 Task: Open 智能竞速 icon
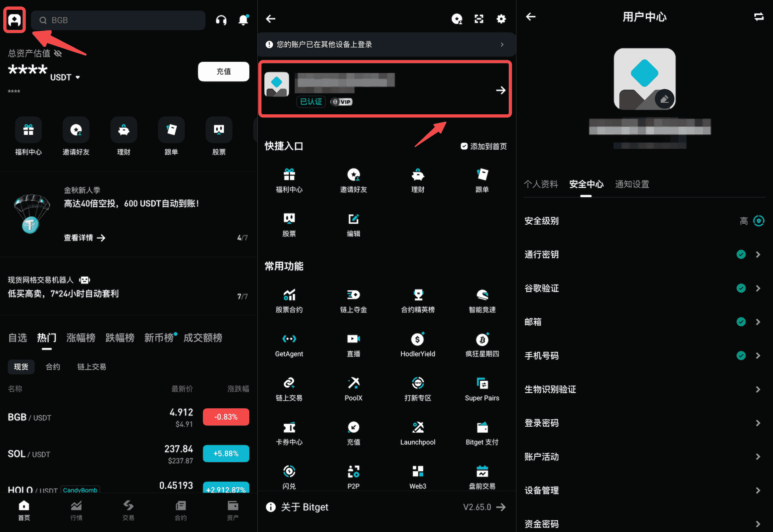[x=482, y=294]
